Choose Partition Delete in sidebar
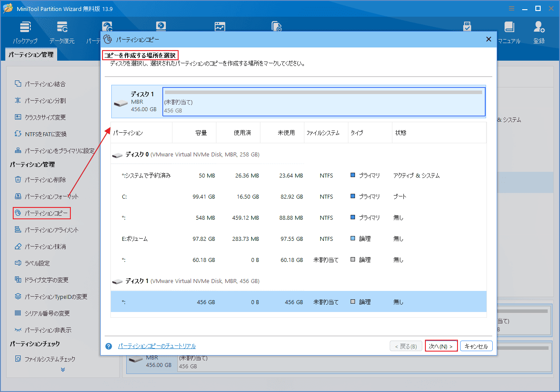The width and height of the screenshot is (560, 392). click(40, 180)
